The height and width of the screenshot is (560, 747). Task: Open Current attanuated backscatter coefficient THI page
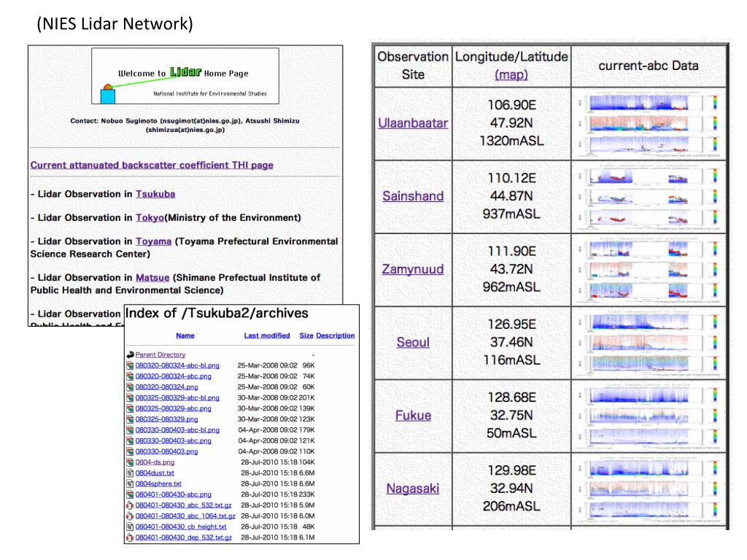152,166
